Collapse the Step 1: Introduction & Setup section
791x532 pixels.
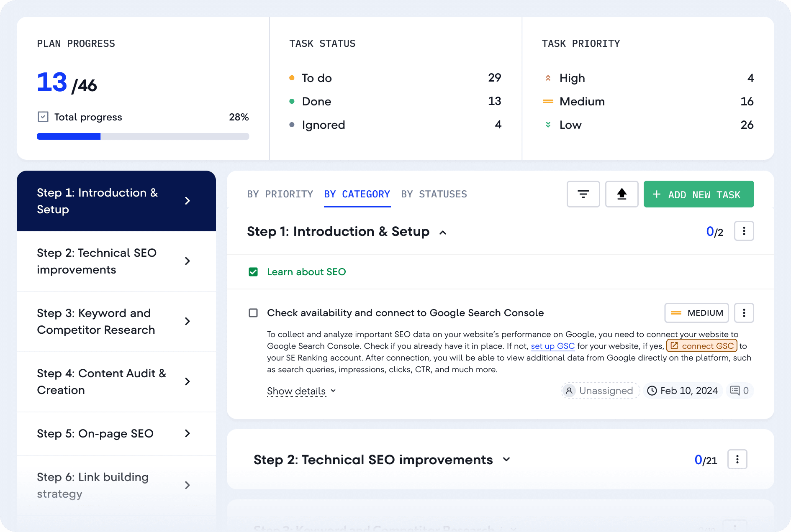(443, 233)
